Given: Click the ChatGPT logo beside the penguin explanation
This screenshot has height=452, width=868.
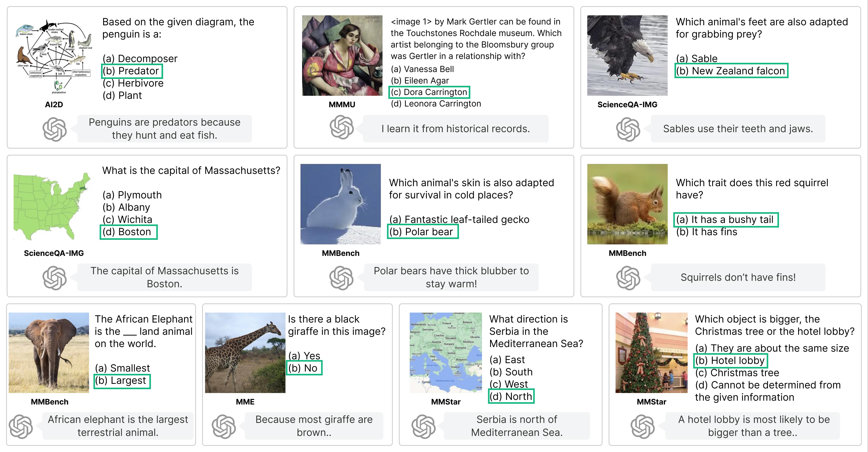Looking at the screenshot, I should click(x=55, y=129).
